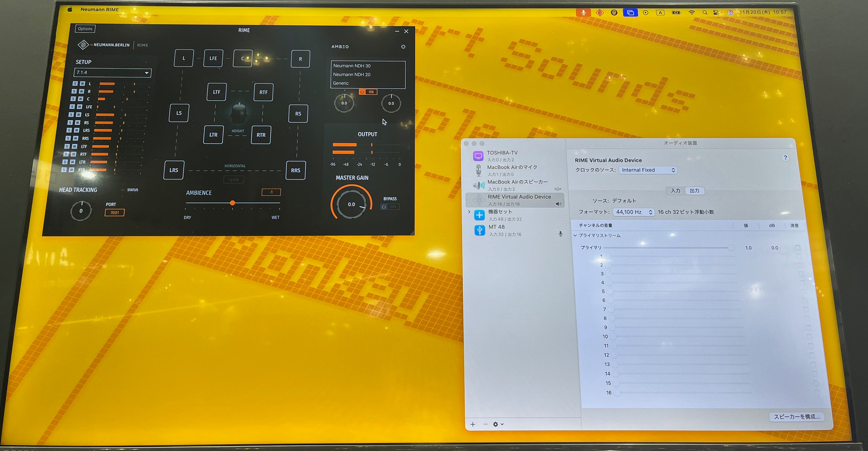The height and width of the screenshot is (451, 868).
Task: Open Spotlight search in the menu bar
Action: tap(705, 13)
